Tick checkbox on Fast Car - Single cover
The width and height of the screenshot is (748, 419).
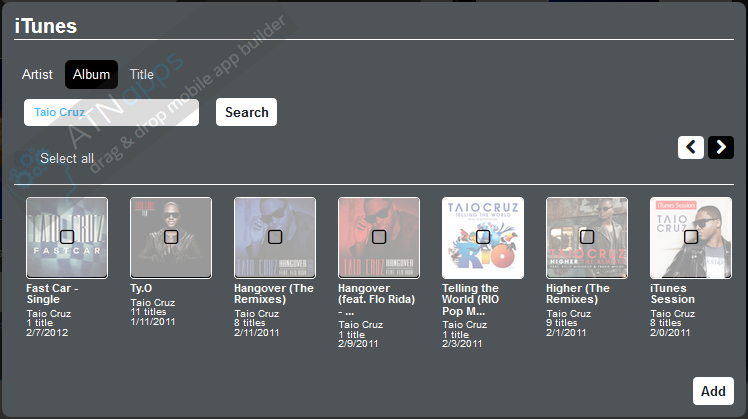coord(67,237)
